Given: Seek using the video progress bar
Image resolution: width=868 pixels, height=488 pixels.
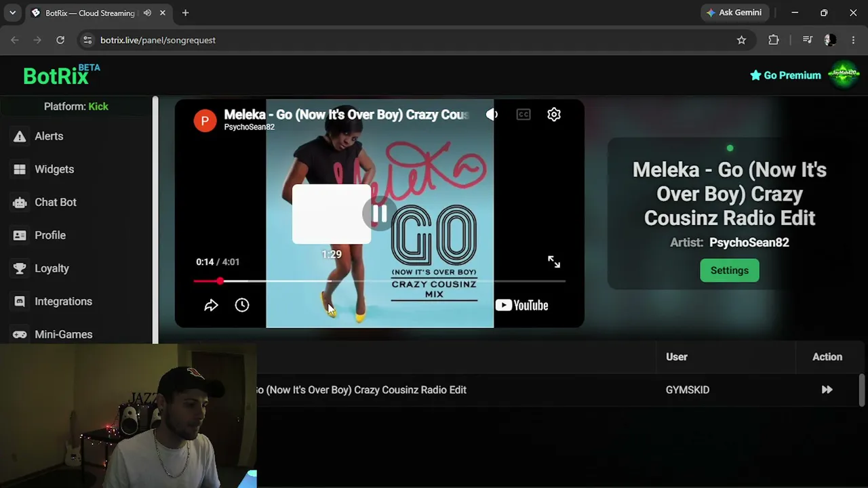Looking at the screenshot, I should (x=379, y=281).
